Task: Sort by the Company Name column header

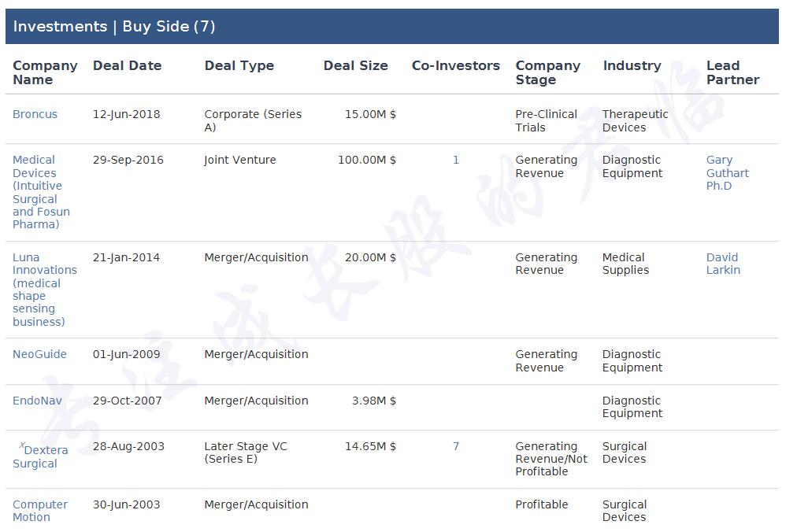Action: pos(45,72)
